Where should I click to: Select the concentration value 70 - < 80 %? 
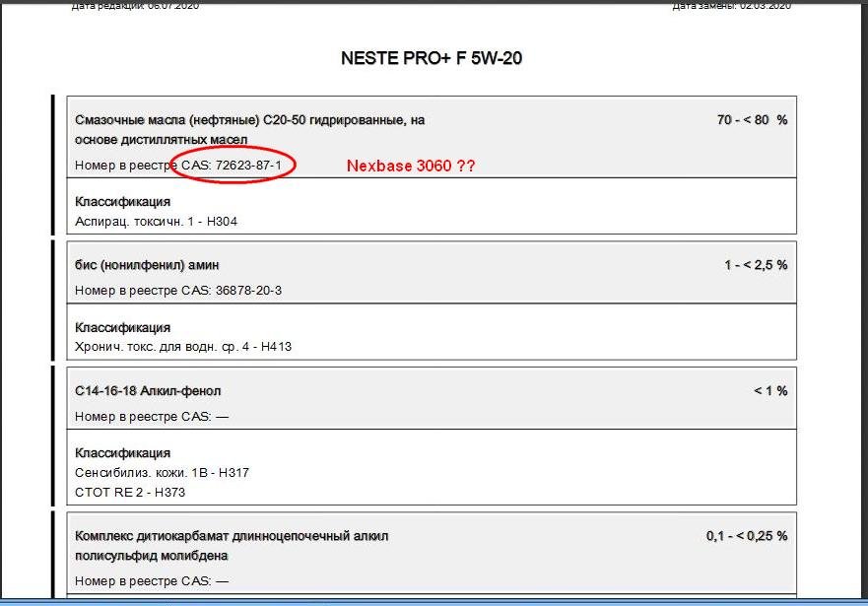(752, 119)
